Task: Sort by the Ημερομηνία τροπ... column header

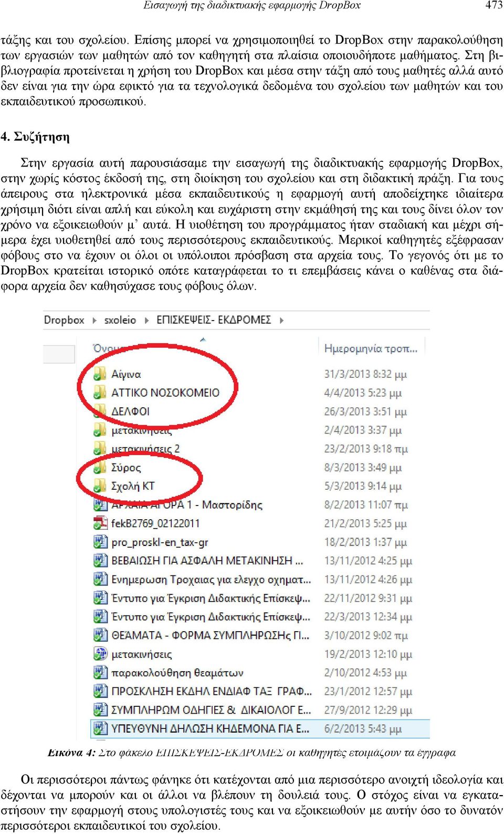Action: pyautogui.click(x=371, y=348)
